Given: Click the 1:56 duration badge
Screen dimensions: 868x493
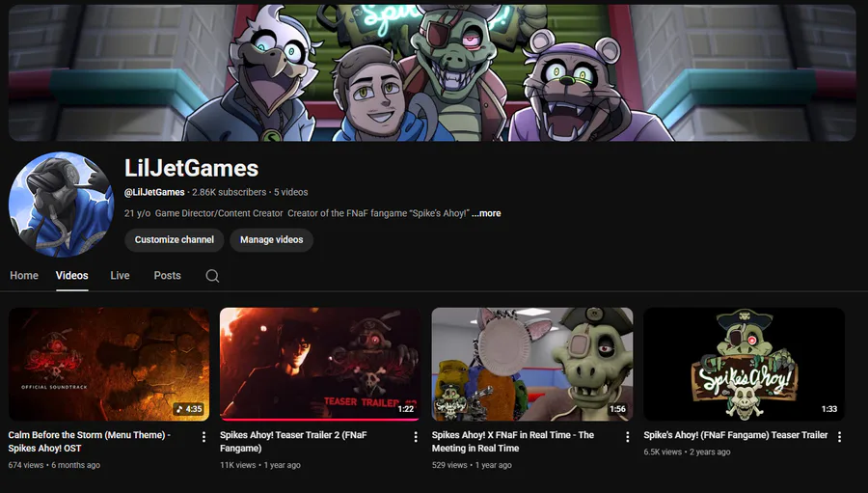Looking at the screenshot, I should click(617, 409).
